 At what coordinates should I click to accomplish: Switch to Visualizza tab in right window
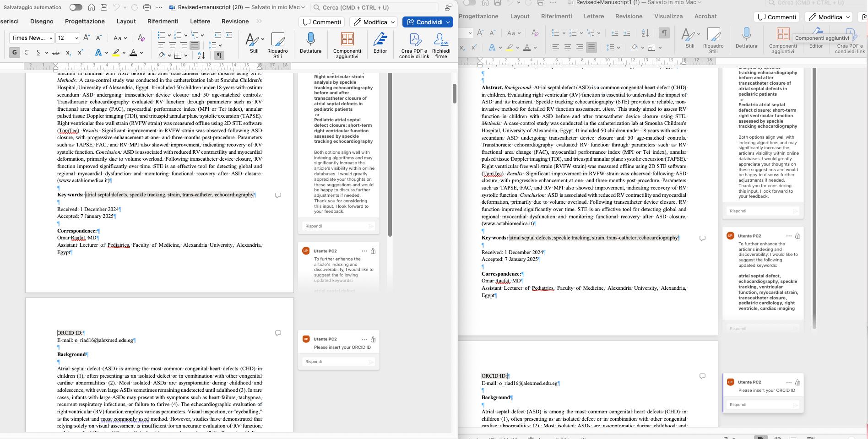(668, 16)
